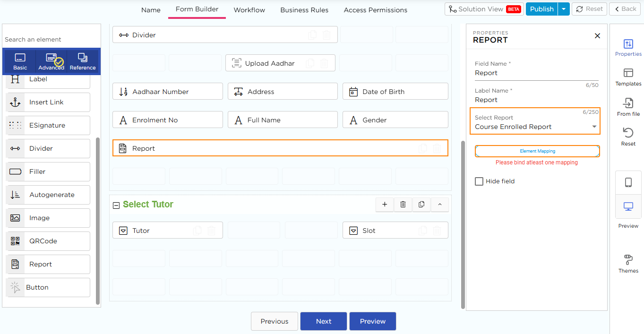Collapse Select Tutor section with minus box

pyautogui.click(x=116, y=205)
